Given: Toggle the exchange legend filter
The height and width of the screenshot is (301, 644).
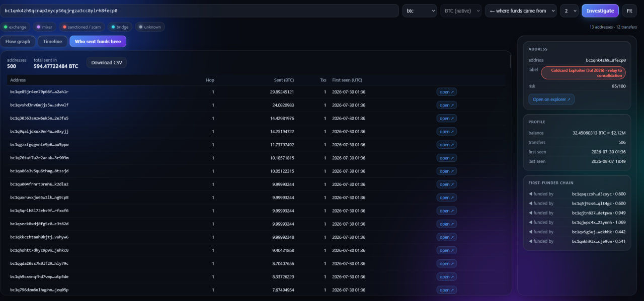Looking at the screenshot, I should pos(15,27).
